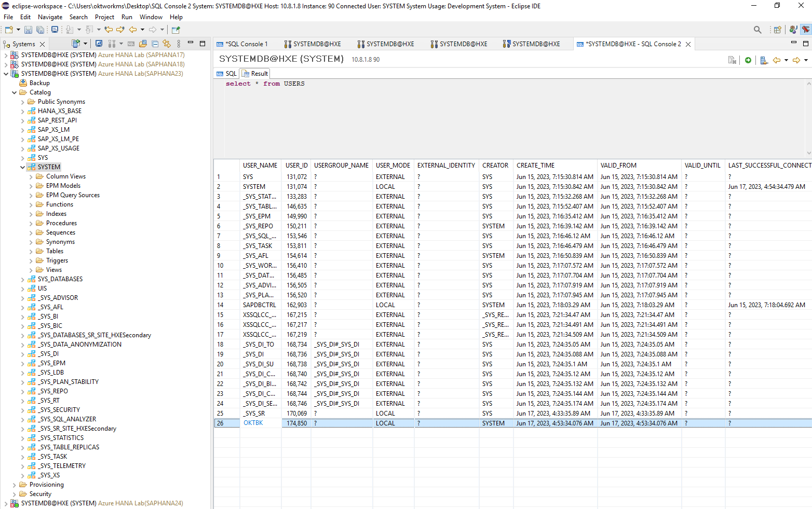Expand the Procedures folder
This screenshot has height=509, width=812.
point(31,223)
